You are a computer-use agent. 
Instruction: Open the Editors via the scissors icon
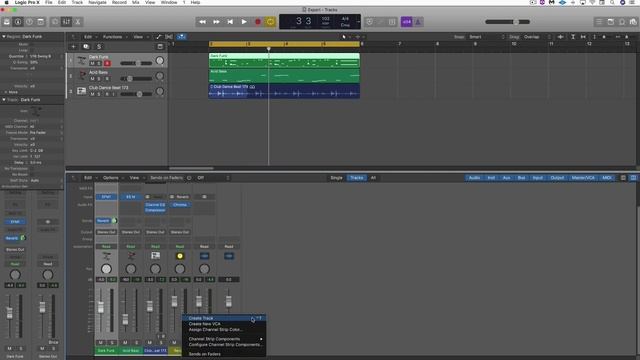(78, 22)
